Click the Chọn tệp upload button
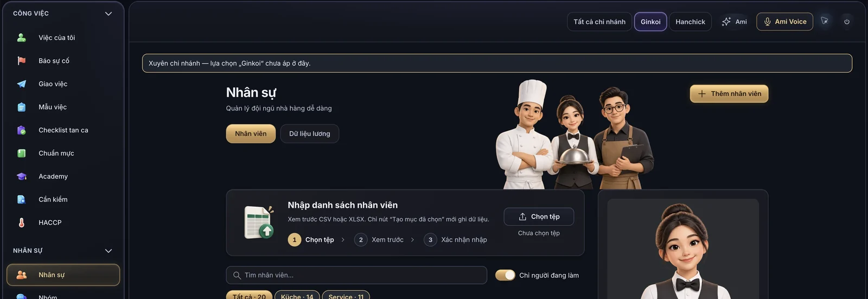 tap(539, 217)
